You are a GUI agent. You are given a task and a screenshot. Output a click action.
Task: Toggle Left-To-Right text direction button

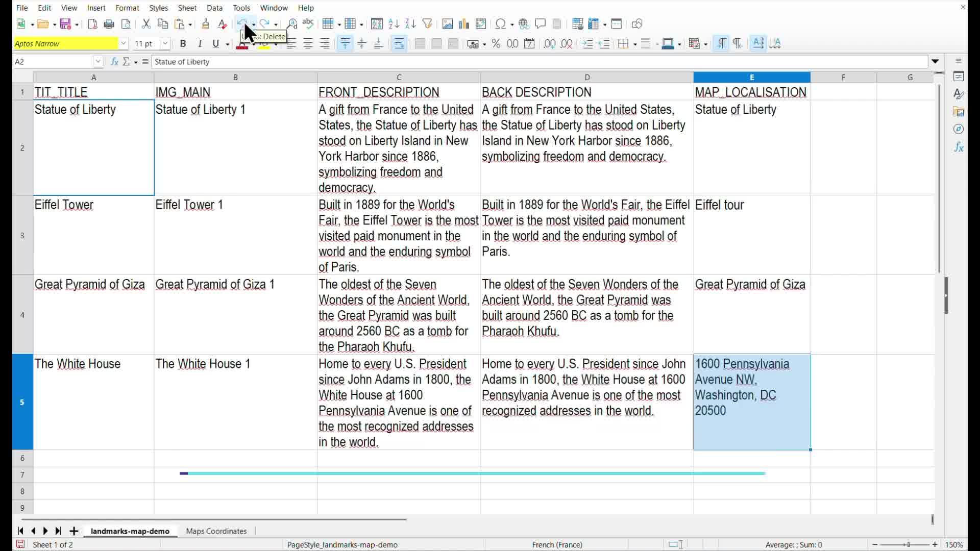(721, 44)
